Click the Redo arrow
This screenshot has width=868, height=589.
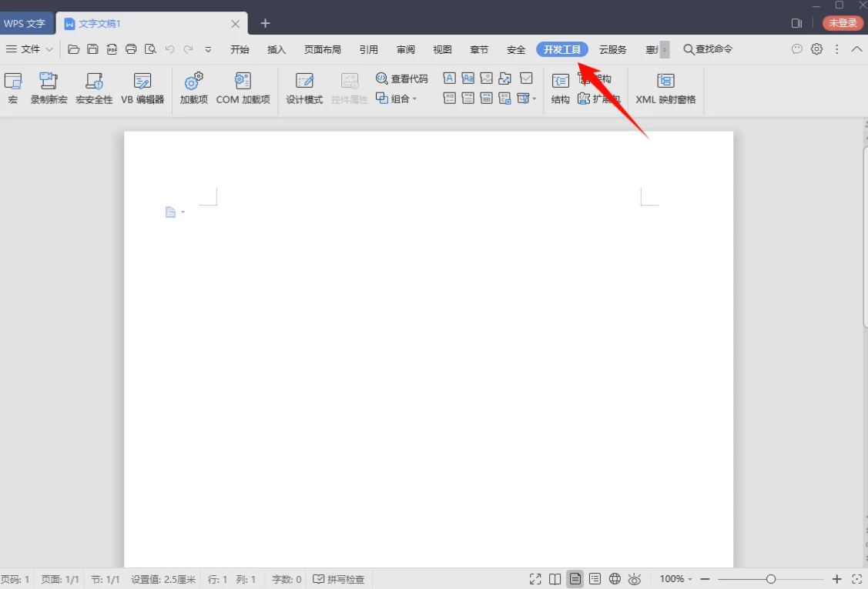pyautogui.click(x=188, y=49)
